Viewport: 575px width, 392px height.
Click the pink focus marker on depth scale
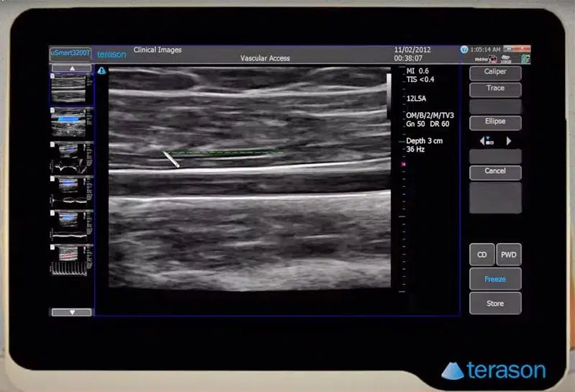point(403,165)
